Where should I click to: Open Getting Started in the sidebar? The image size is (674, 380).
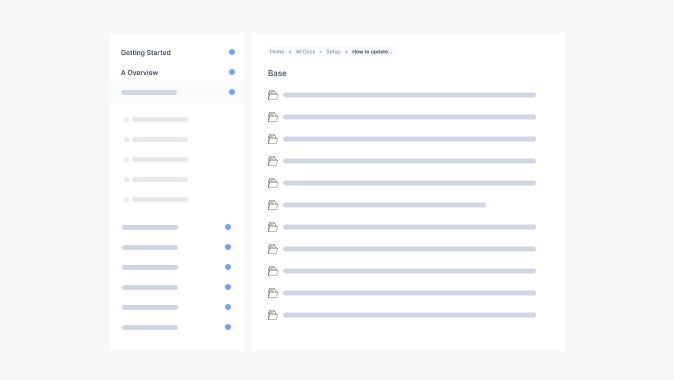tap(146, 52)
